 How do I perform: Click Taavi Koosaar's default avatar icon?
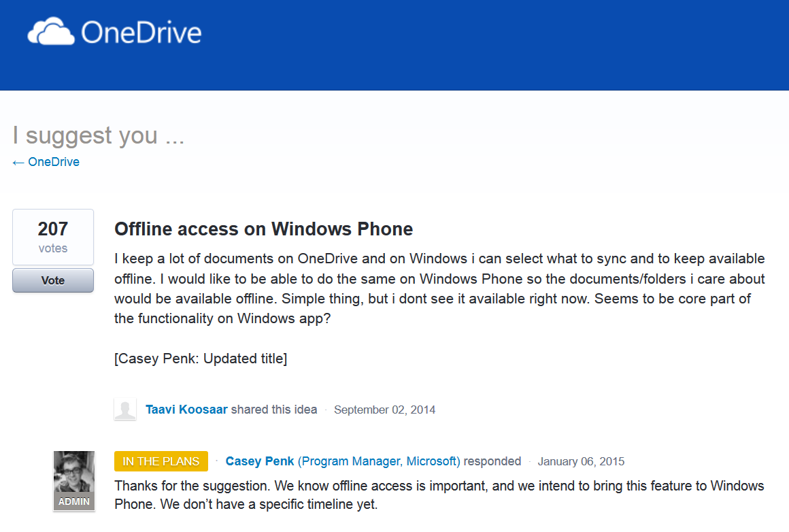pos(125,409)
